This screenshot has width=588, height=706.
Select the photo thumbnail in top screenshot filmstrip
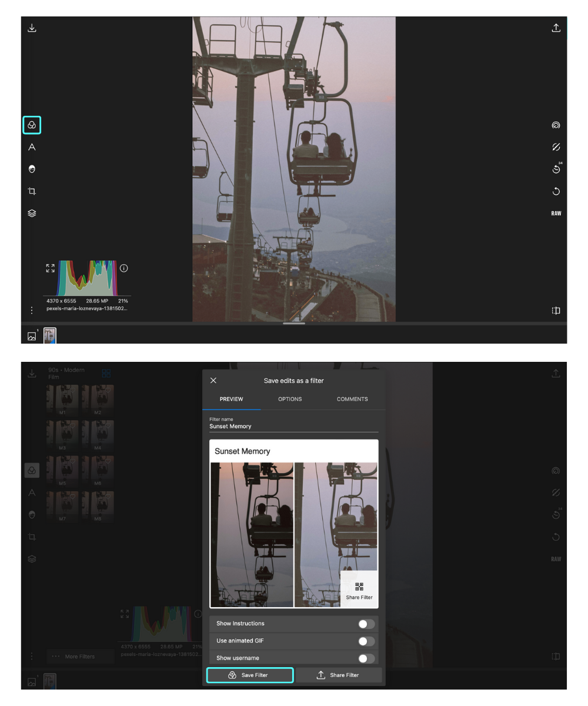click(x=50, y=336)
